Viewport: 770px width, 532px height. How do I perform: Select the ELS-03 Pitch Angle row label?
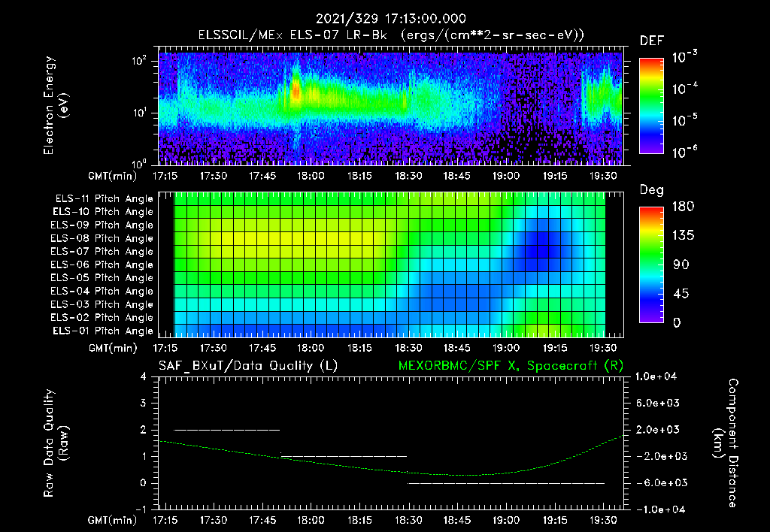102,304
